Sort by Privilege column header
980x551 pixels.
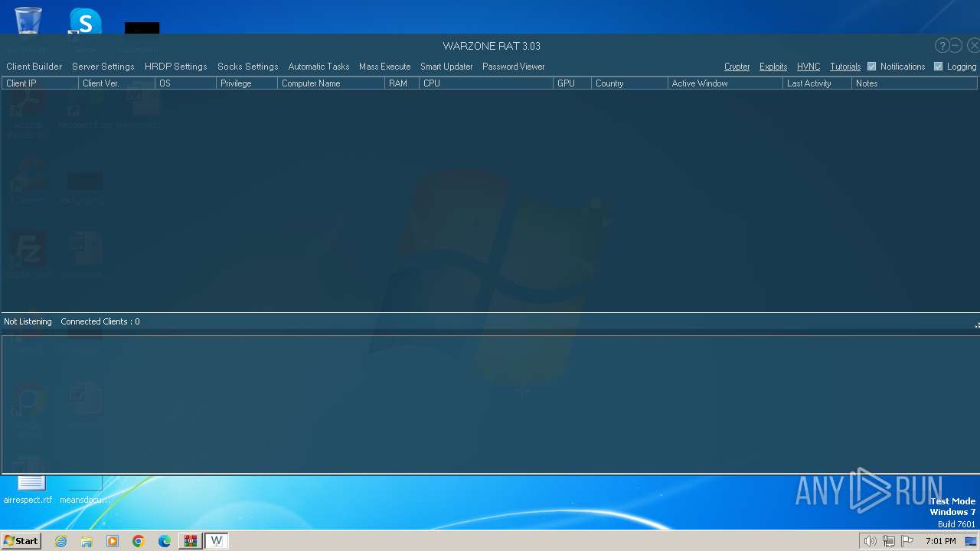pos(247,83)
